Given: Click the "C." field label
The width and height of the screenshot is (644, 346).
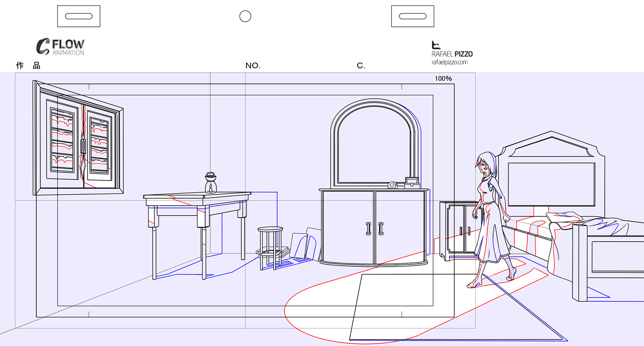Looking at the screenshot, I should coord(361,65).
